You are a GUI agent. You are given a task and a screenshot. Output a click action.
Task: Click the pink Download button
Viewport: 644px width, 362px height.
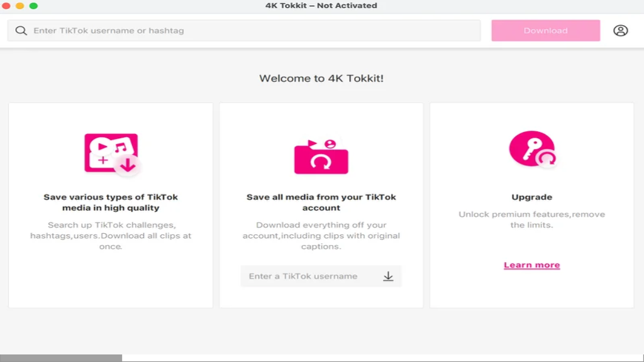point(545,30)
